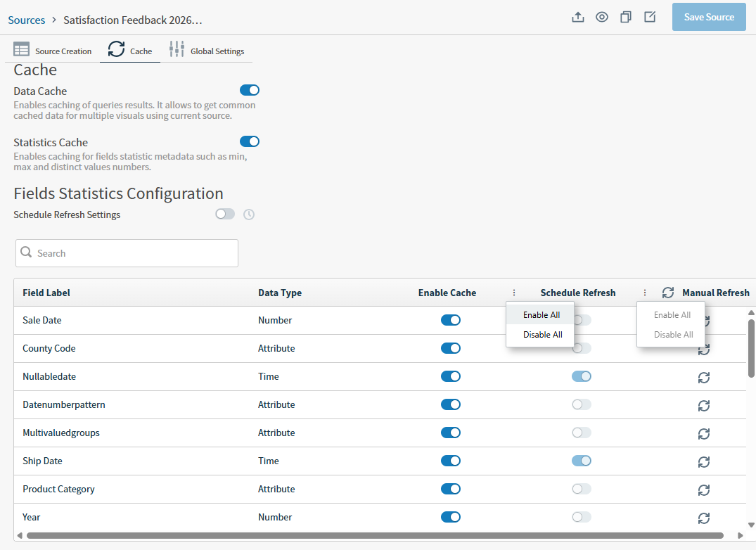
Task: Toggle Enable Cache for Year
Action: click(451, 517)
